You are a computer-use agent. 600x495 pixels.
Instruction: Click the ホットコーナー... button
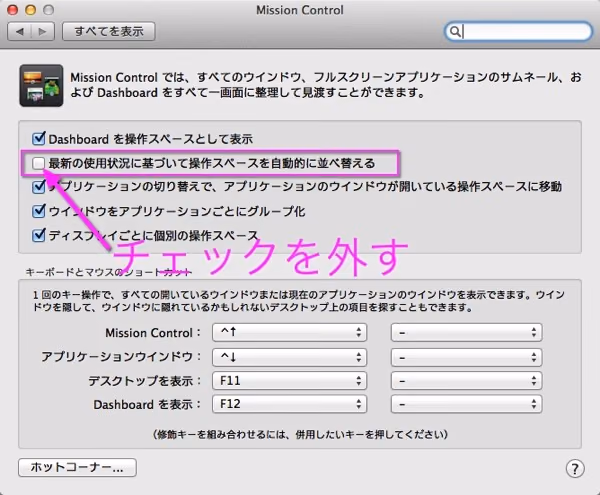(77, 467)
